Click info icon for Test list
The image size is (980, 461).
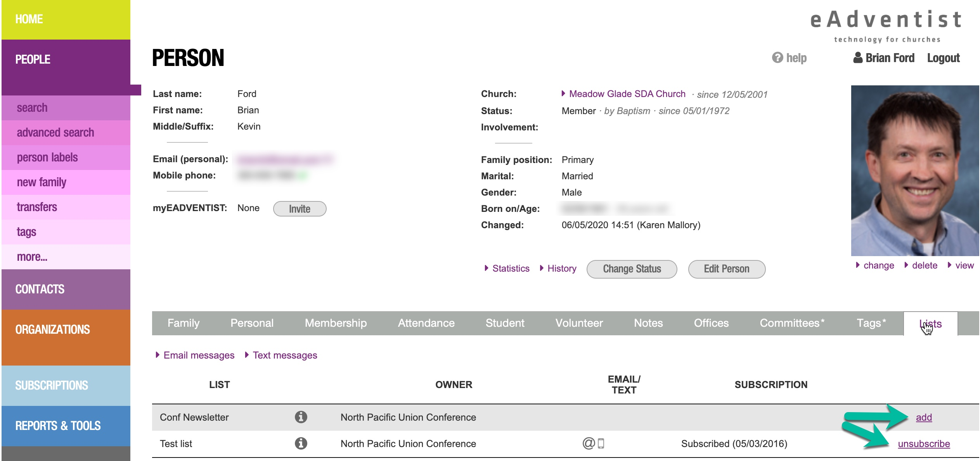(301, 443)
